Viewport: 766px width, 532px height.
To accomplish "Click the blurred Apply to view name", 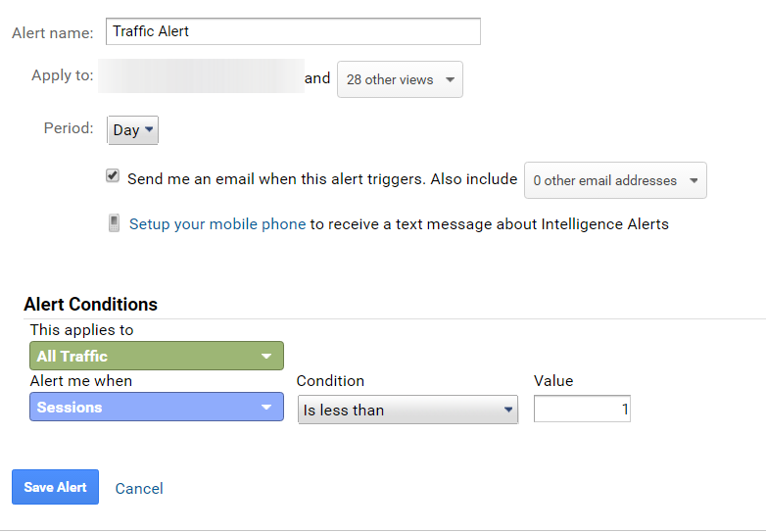I will coord(201,76).
